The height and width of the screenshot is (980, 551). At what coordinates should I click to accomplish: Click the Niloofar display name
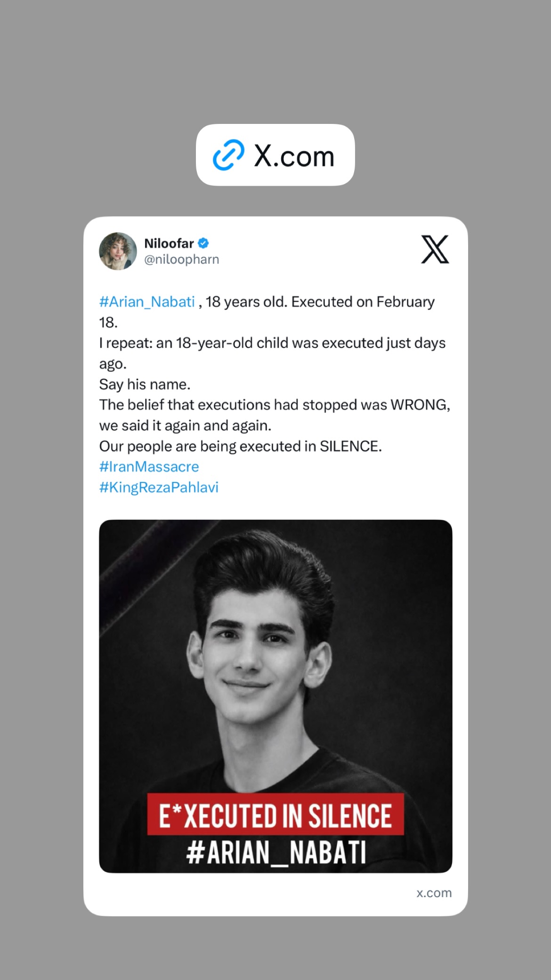[x=169, y=244]
